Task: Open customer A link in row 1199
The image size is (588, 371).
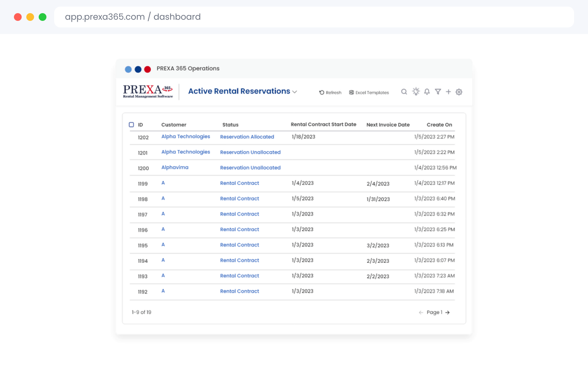Action: pyautogui.click(x=163, y=183)
